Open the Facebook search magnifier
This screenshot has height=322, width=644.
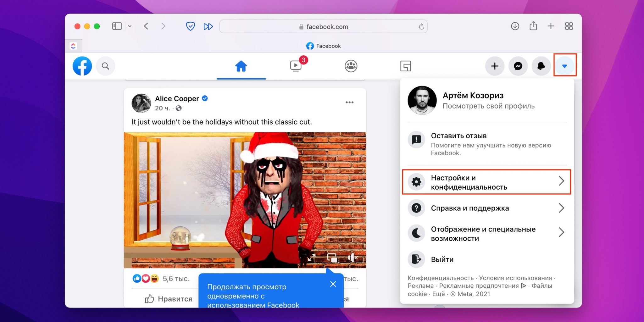pyautogui.click(x=106, y=66)
